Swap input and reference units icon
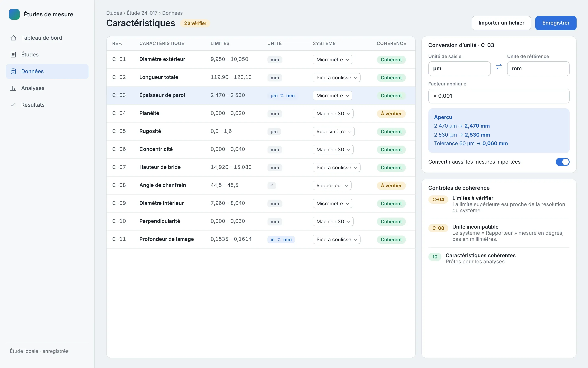Image resolution: width=588 pixels, height=368 pixels. 499,67
